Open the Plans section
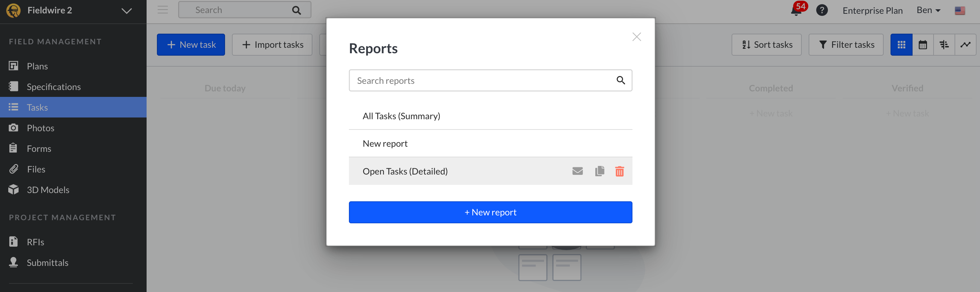Screen dimensions: 980x292 (73, 66)
